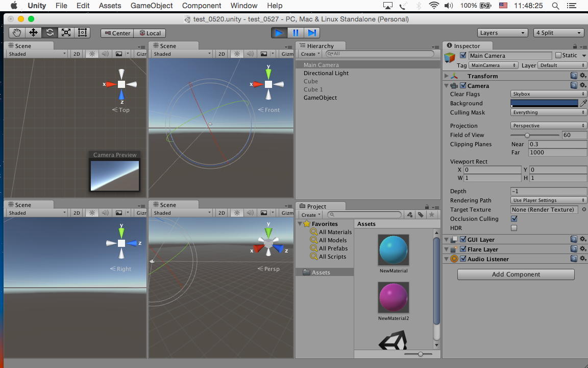Click the Pause button
The image size is (588, 368).
click(296, 33)
